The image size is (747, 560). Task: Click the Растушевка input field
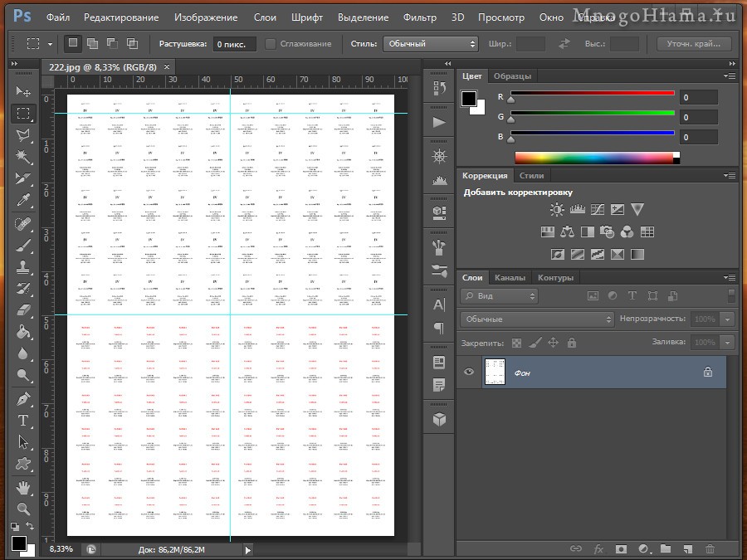[233, 43]
